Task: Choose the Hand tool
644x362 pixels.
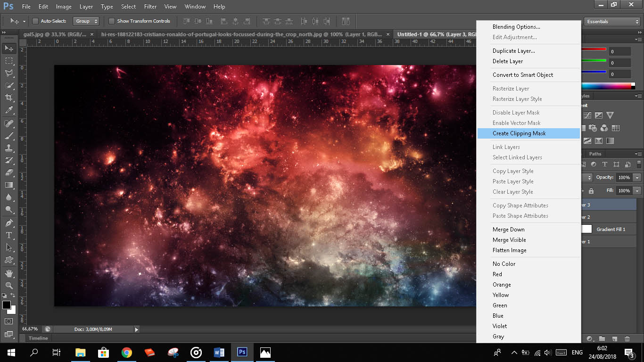Action: 9,273
